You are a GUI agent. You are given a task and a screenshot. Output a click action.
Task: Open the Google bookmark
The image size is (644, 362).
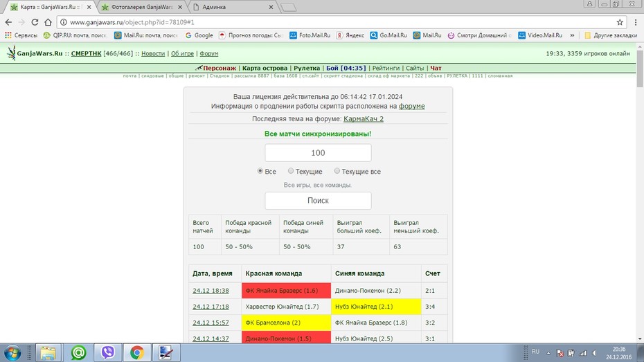coord(199,35)
